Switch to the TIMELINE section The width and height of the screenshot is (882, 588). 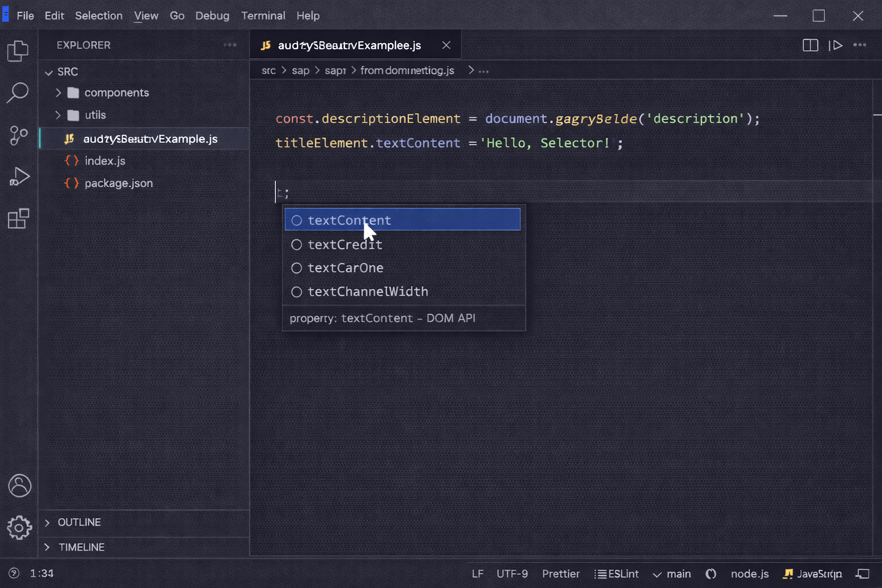pyautogui.click(x=82, y=547)
